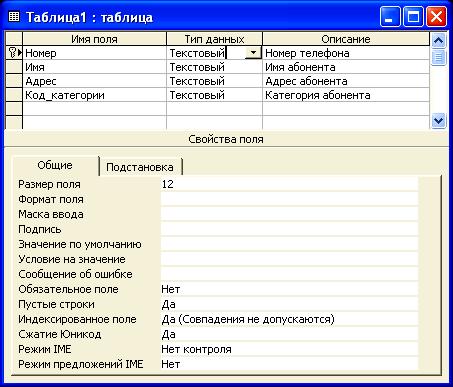
Task: Select the Общие tab
Action: coord(55,165)
